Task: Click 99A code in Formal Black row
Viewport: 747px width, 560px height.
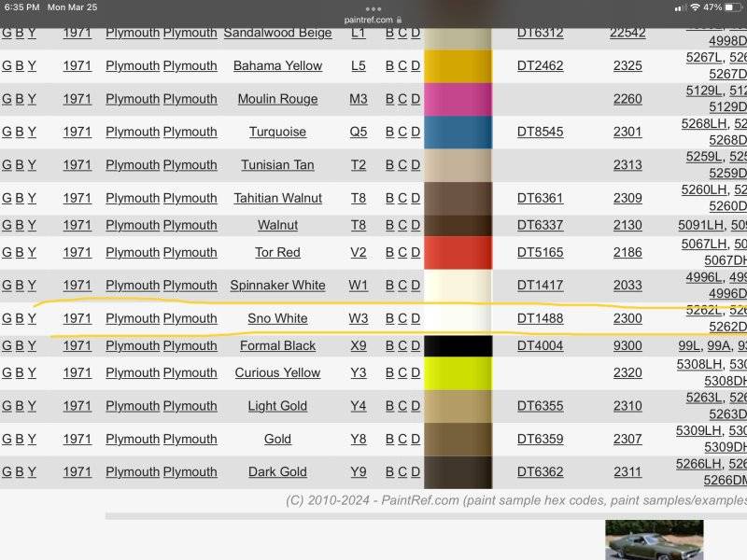Action: click(719, 345)
